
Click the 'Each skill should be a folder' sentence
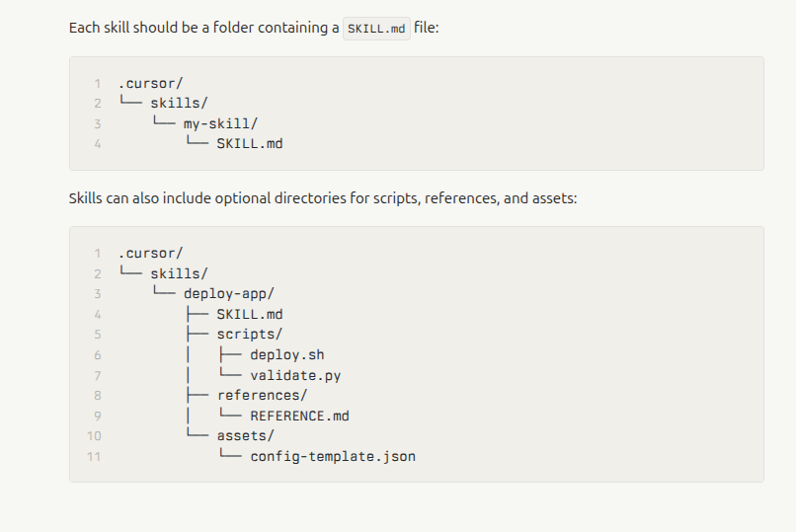pos(202,28)
